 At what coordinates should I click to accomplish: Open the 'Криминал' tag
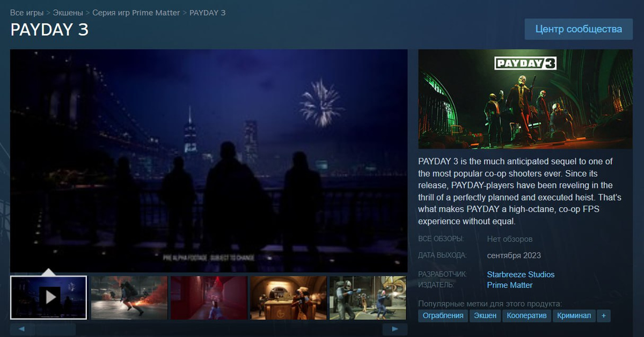point(574,316)
